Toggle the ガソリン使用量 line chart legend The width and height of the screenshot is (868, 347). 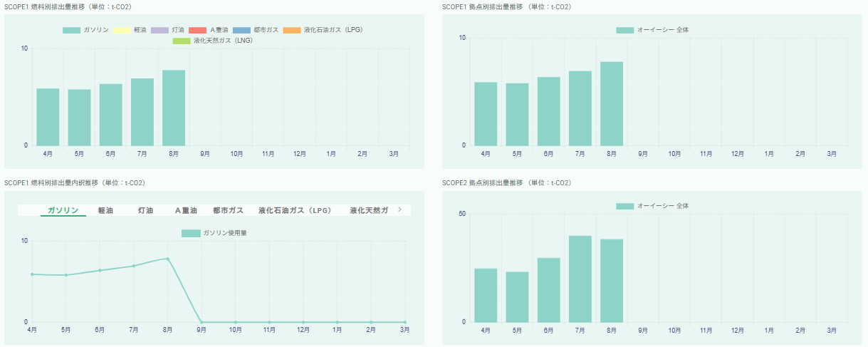click(214, 233)
